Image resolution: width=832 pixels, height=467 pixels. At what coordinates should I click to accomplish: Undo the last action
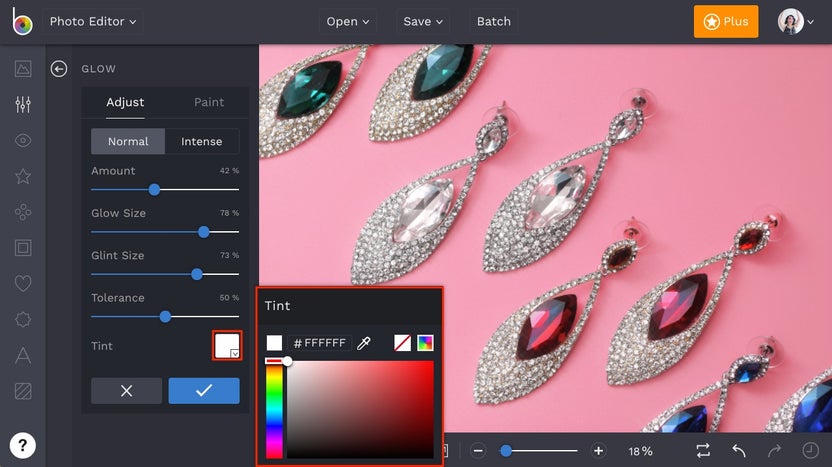coord(739,451)
